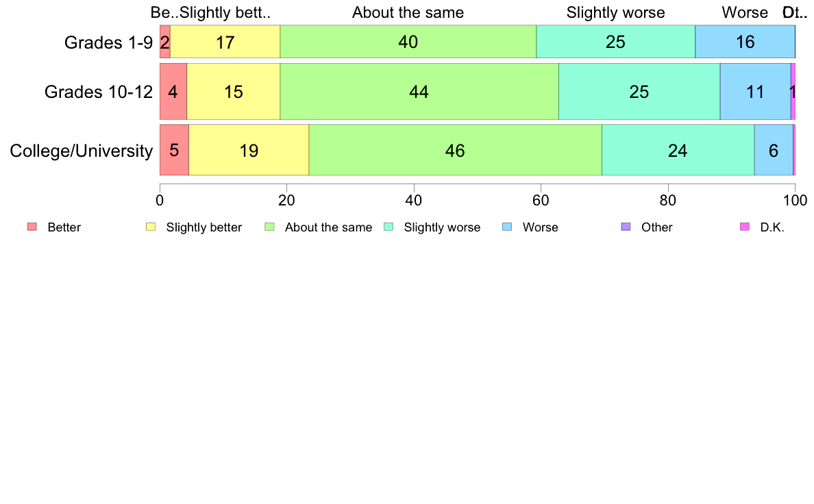Click the 60 tick label on axis
The width and height of the screenshot is (814, 504).
click(541, 201)
